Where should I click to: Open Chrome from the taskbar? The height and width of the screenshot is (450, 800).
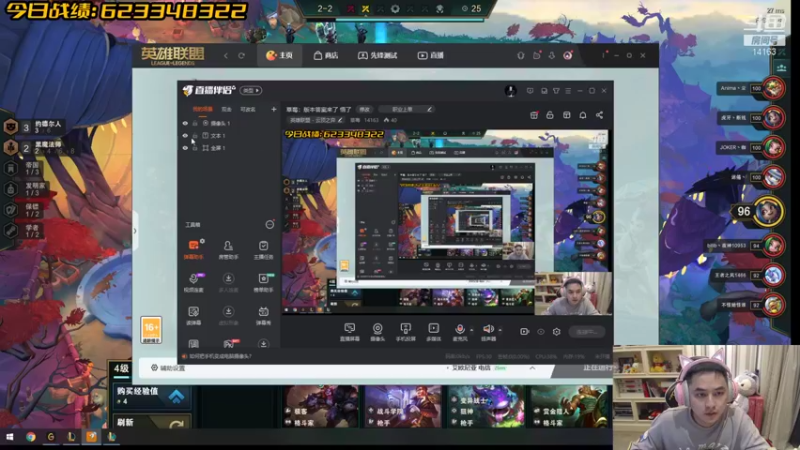click(x=31, y=437)
